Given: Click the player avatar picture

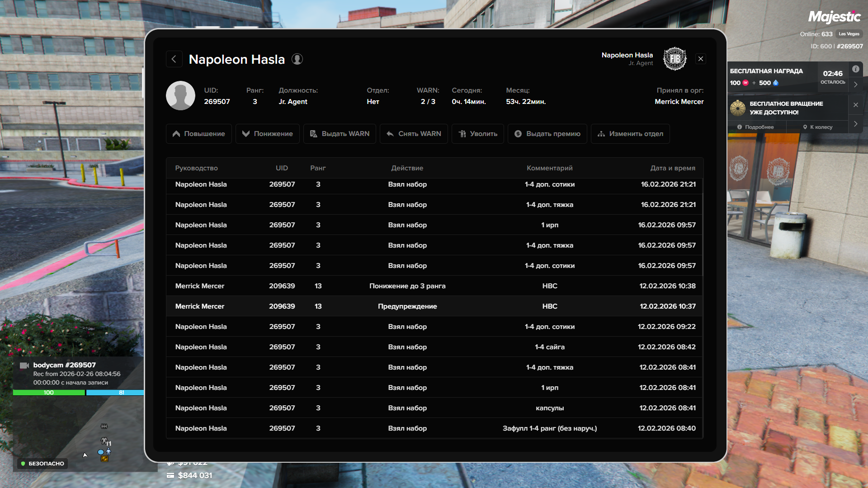Looking at the screenshot, I should pos(180,96).
